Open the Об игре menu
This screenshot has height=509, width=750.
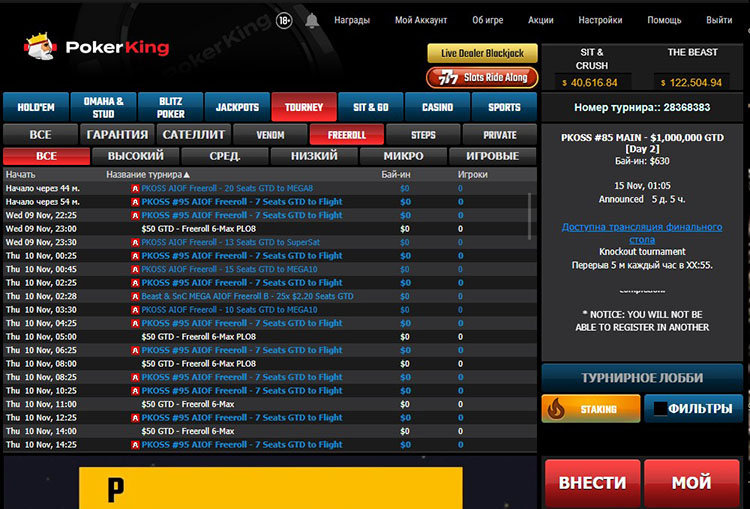click(487, 20)
